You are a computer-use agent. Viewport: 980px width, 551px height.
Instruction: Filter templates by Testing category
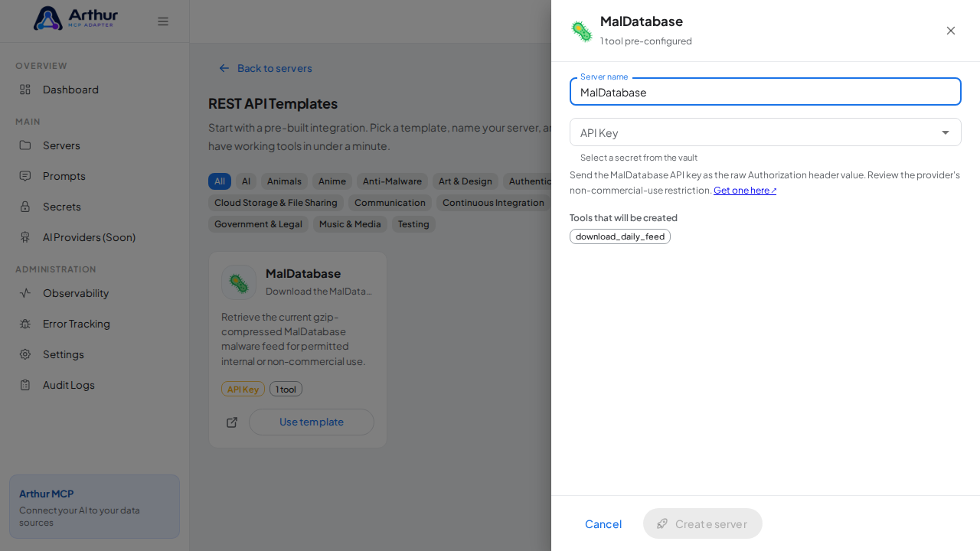(x=413, y=224)
